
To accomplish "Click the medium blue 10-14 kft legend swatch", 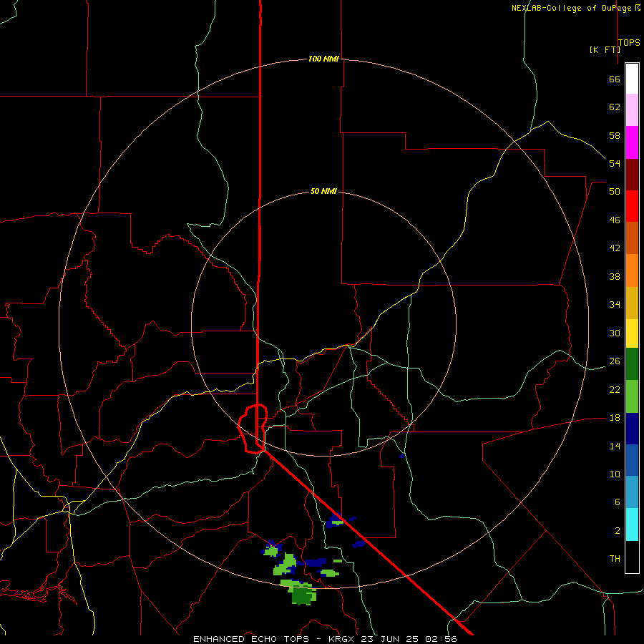I will (x=632, y=460).
